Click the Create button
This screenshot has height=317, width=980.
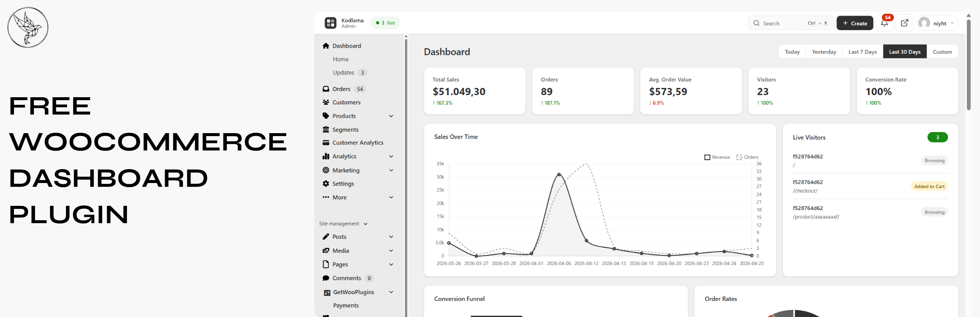[x=855, y=23]
